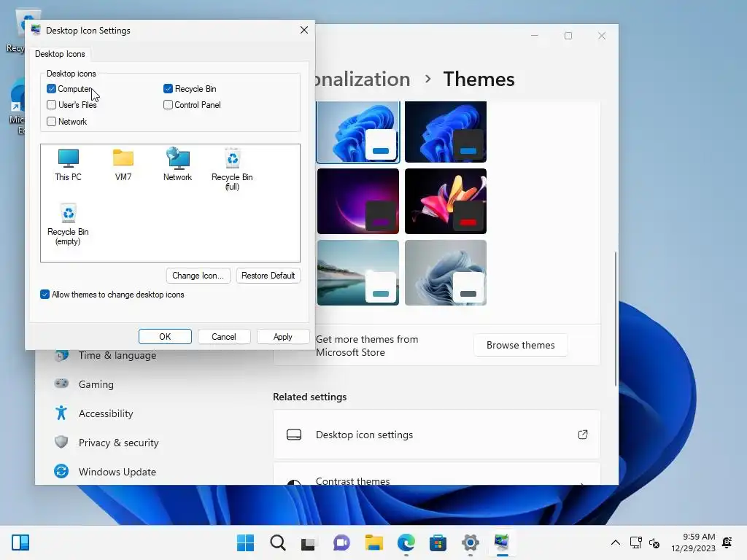This screenshot has height=560, width=747.
Task: Select the Network icon in preview list
Action: point(178,165)
